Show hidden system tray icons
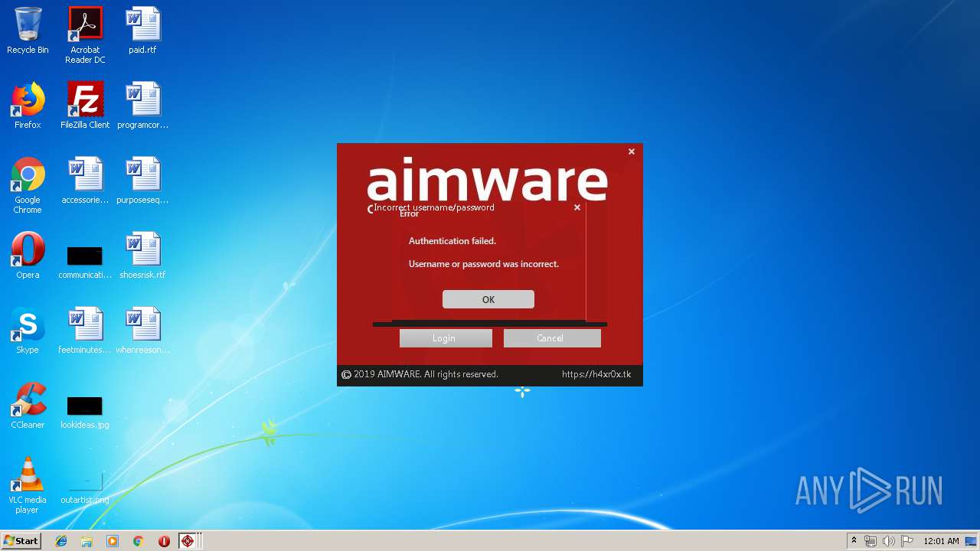This screenshot has height=551, width=980. point(854,541)
